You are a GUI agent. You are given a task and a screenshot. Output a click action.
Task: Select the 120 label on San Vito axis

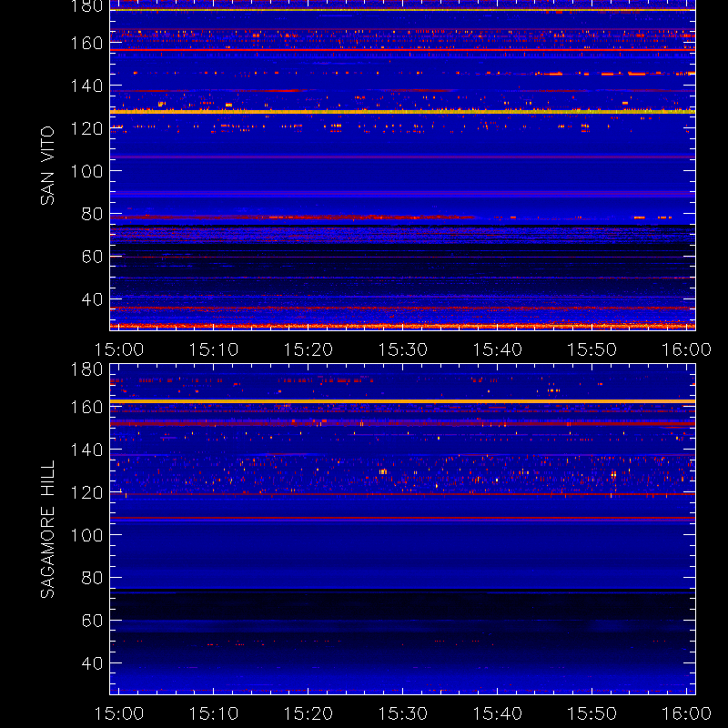(86, 128)
